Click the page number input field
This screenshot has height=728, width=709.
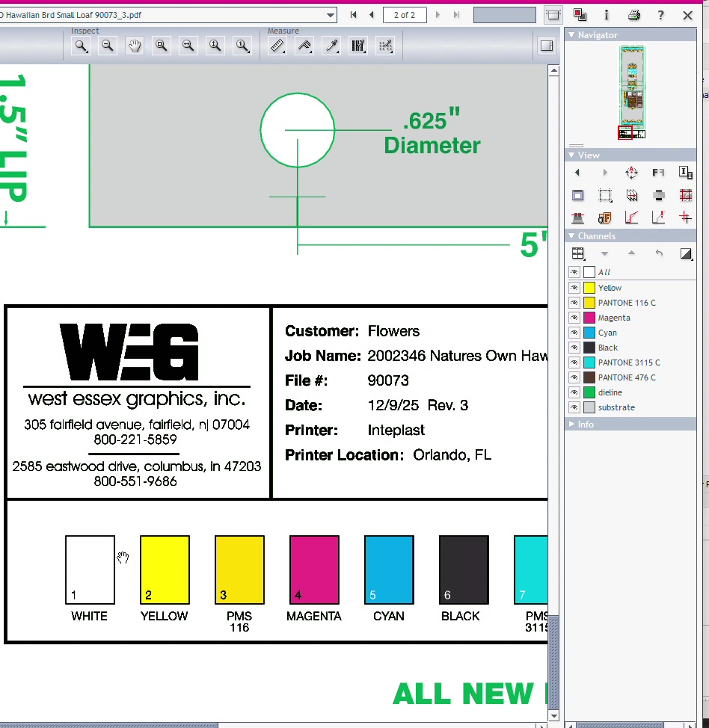405,14
